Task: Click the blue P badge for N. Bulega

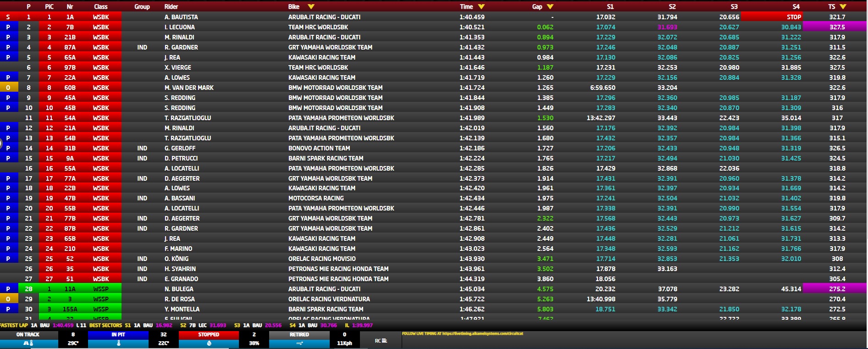Action: pos(9,289)
